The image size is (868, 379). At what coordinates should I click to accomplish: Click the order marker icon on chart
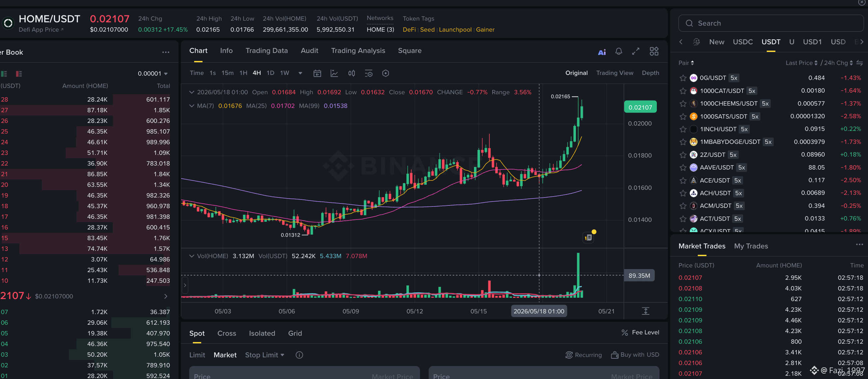pos(588,237)
